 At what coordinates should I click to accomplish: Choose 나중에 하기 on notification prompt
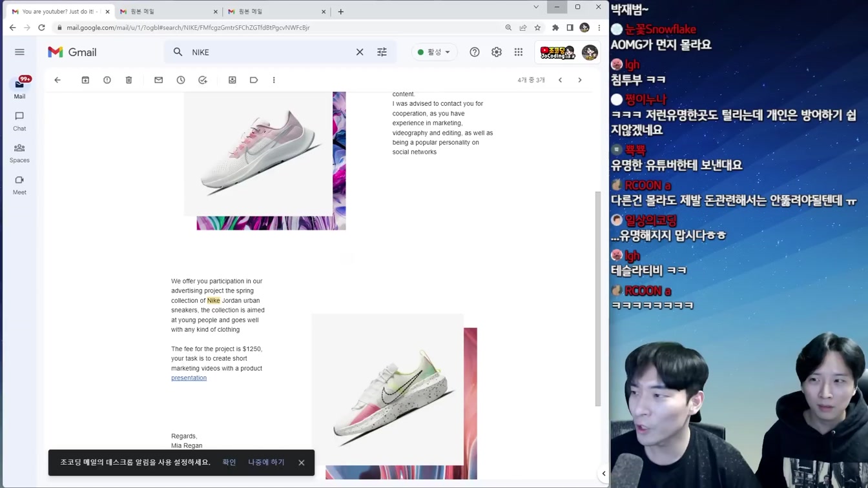(266, 462)
